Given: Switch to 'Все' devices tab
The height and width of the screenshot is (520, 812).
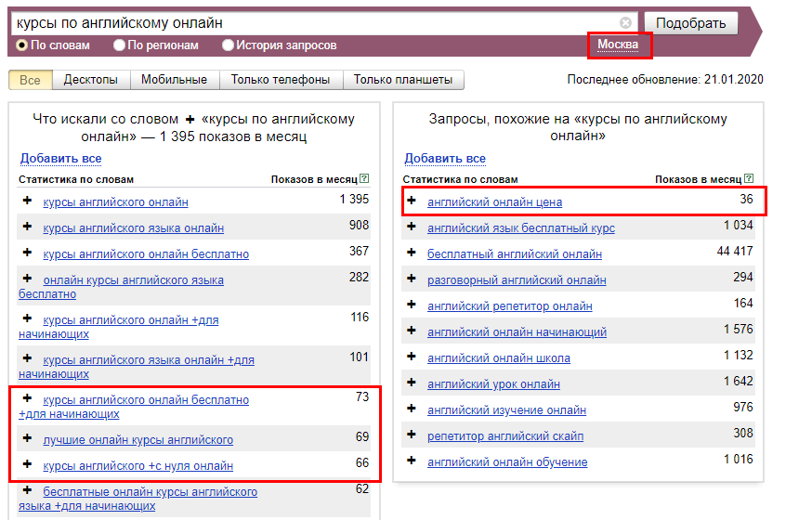Looking at the screenshot, I should 31,80.
